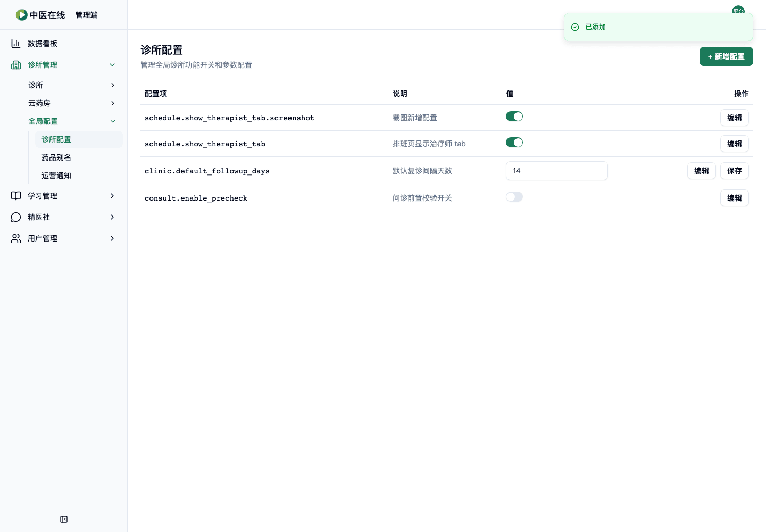Expand the 学习管理 chevron
Image resolution: width=766 pixels, height=532 pixels.
[x=112, y=196]
